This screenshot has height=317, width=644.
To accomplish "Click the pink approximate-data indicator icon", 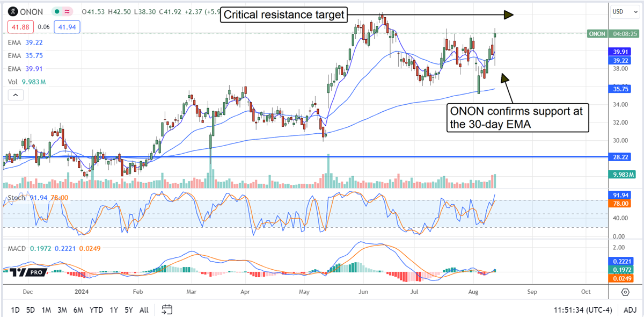I will [68, 11].
